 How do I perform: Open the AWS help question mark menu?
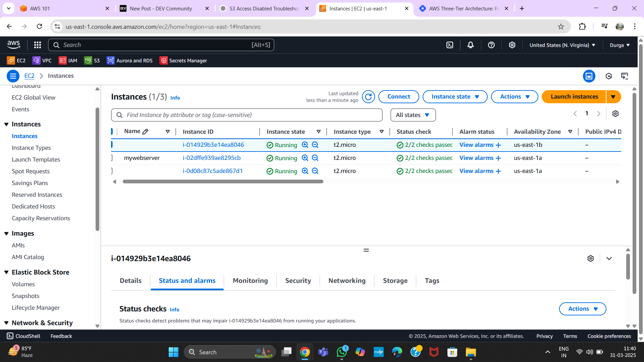(x=491, y=45)
